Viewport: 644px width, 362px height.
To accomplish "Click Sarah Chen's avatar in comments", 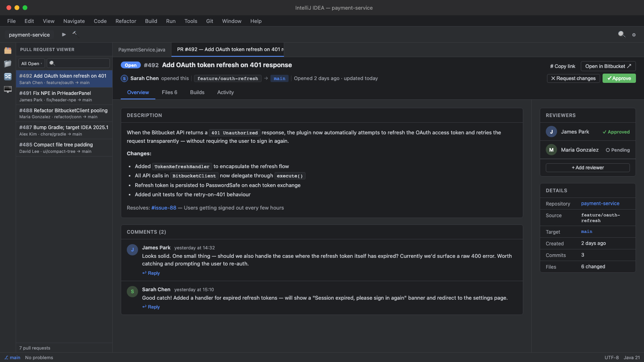I will pyautogui.click(x=132, y=292).
